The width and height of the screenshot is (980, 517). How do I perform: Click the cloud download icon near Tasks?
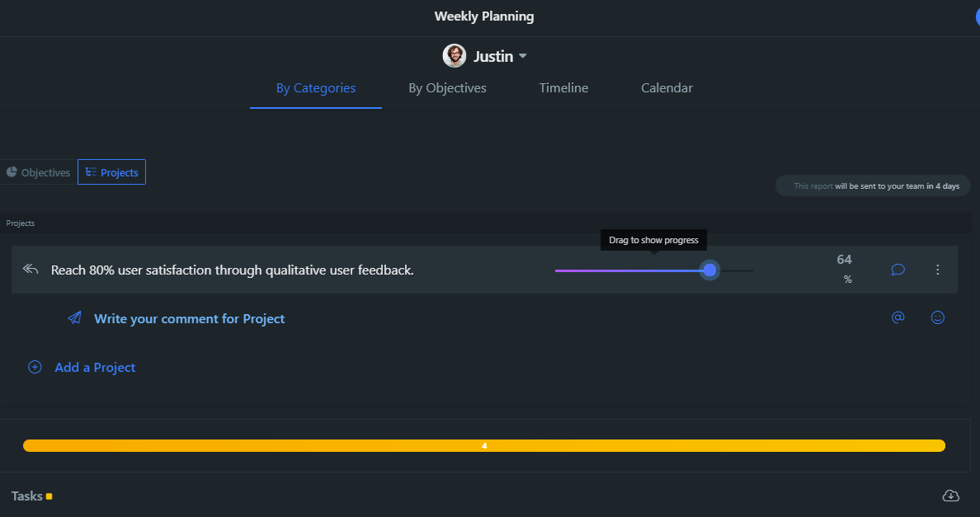(x=950, y=496)
